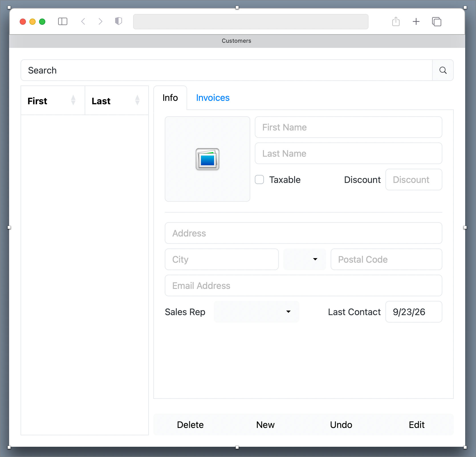This screenshot has height=457, width=476.
Task: Click the First column header
Action: (x=53, y=101)
